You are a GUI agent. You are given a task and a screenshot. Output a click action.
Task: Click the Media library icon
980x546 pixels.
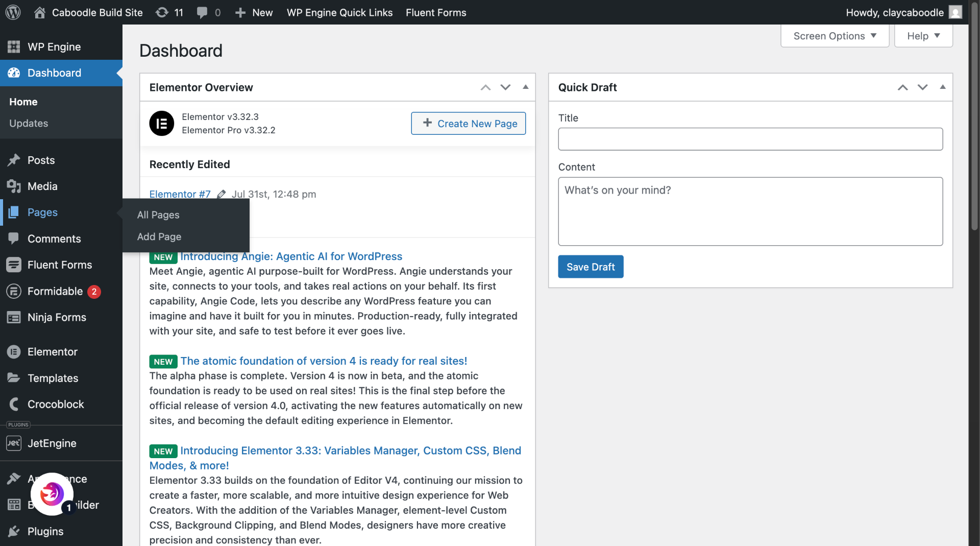point(14,186)
